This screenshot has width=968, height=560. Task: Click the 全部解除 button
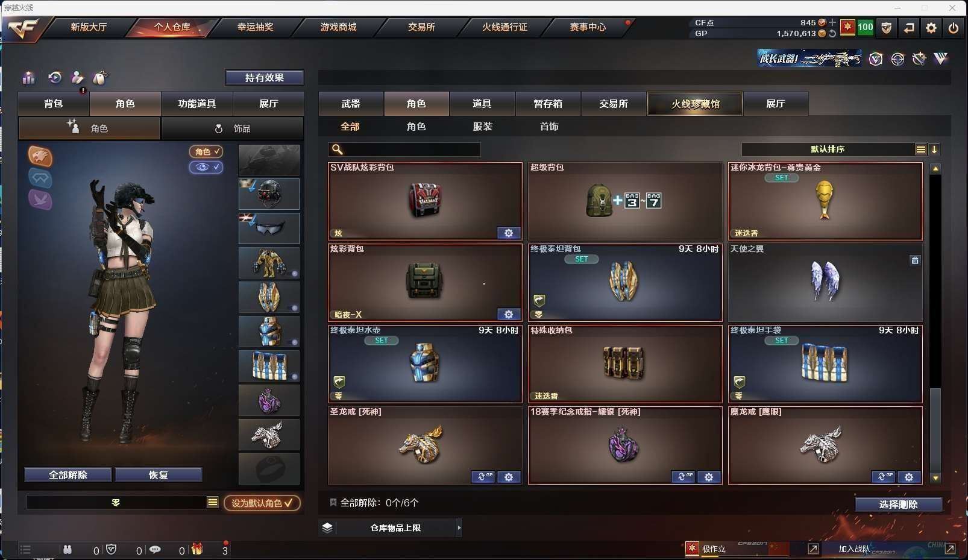pyautogui.click(x=68, y=475)
